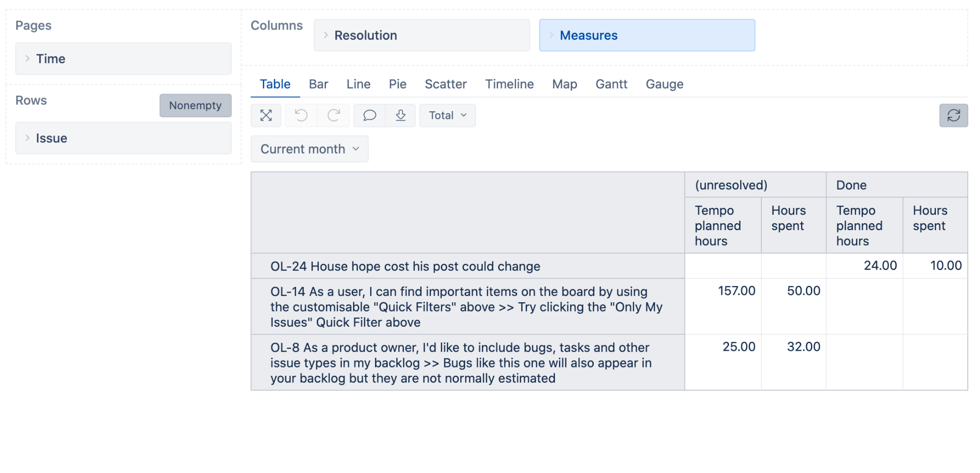
Task: Expand the Resolution dimension chevron
Action: [x=326, y=35]
